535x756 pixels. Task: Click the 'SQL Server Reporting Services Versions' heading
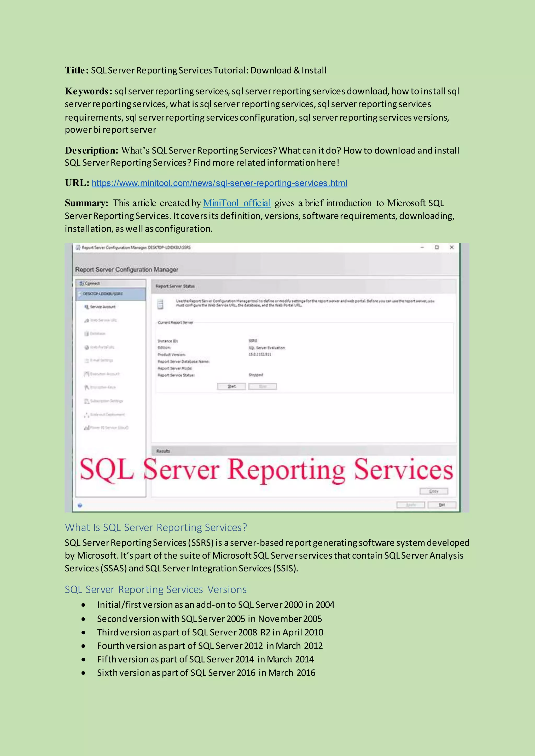coord(155,589)
